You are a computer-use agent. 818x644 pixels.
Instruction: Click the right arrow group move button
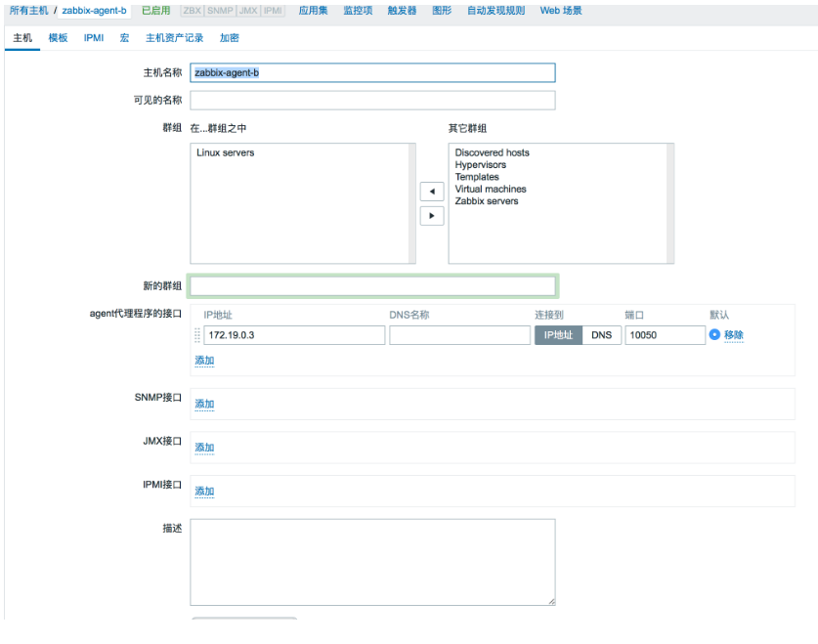pyautogui.click(x=432, y=215)
